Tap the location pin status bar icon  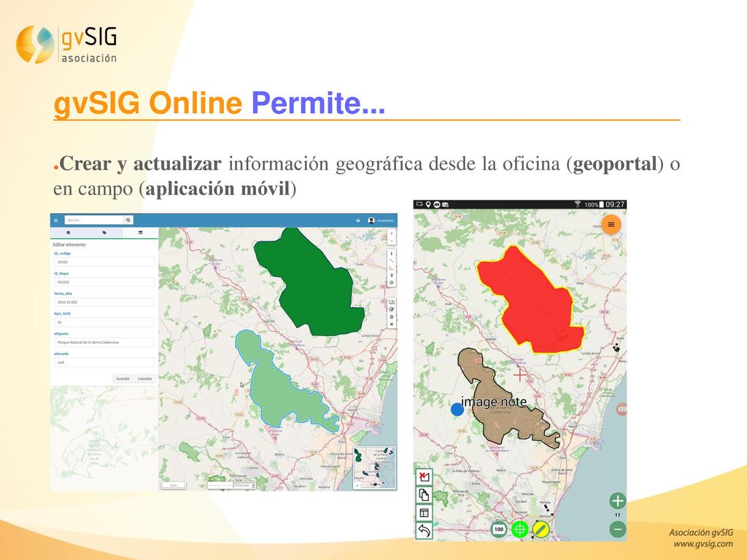click(428, 204)
